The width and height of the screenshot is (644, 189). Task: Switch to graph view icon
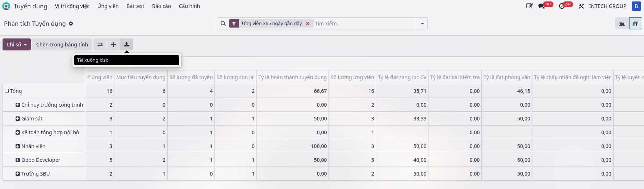622,24
